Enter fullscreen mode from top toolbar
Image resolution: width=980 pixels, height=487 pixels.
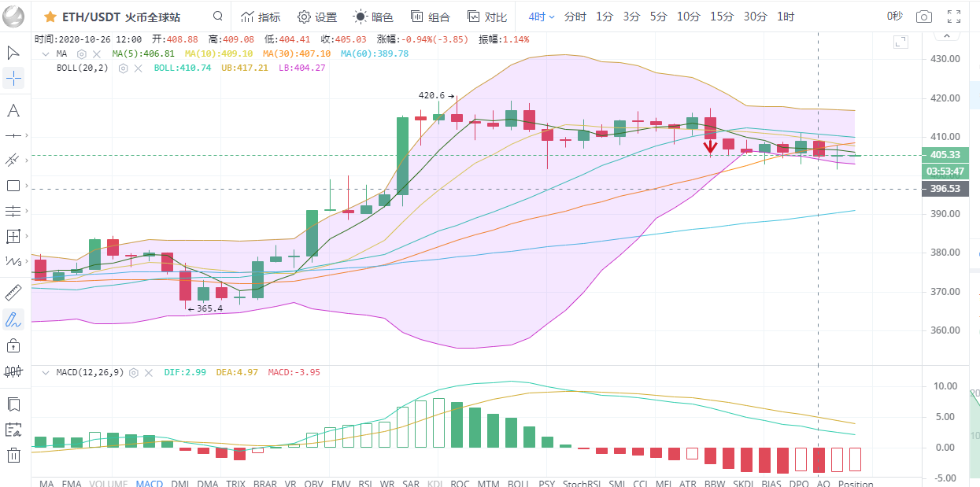[x=954, y=17]
